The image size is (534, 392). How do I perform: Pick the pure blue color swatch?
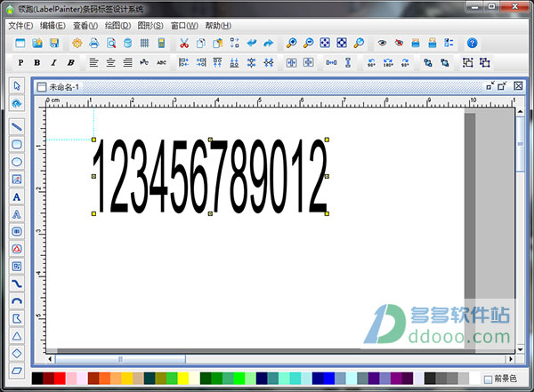pos(329,379)
